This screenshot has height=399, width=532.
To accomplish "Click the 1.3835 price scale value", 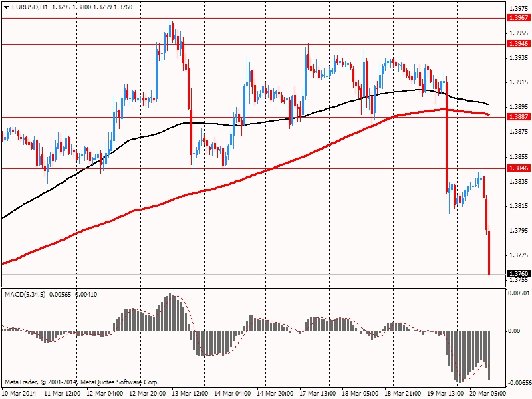I will [x=519, y=182].
